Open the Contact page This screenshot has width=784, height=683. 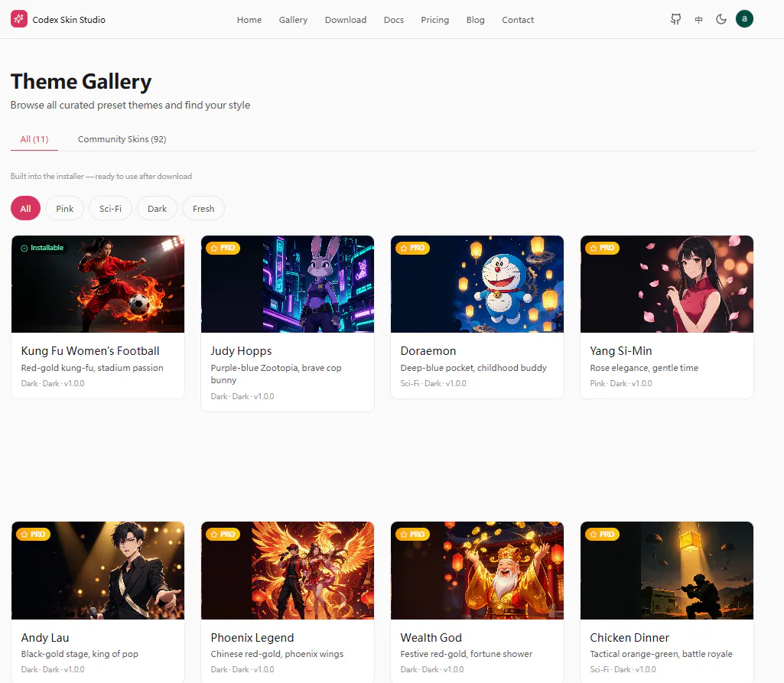518,19
